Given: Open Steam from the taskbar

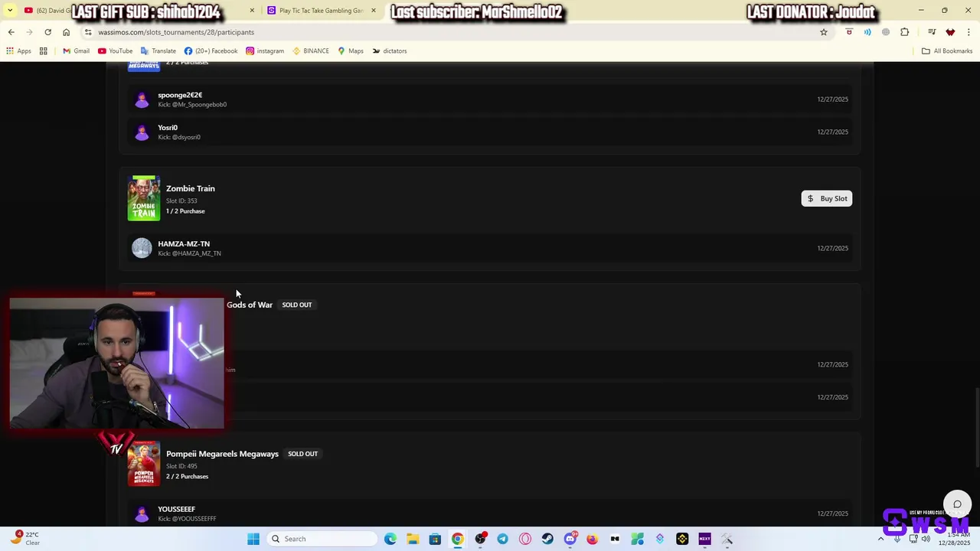Looking at the screenshot, I should (x=547, y=539).
